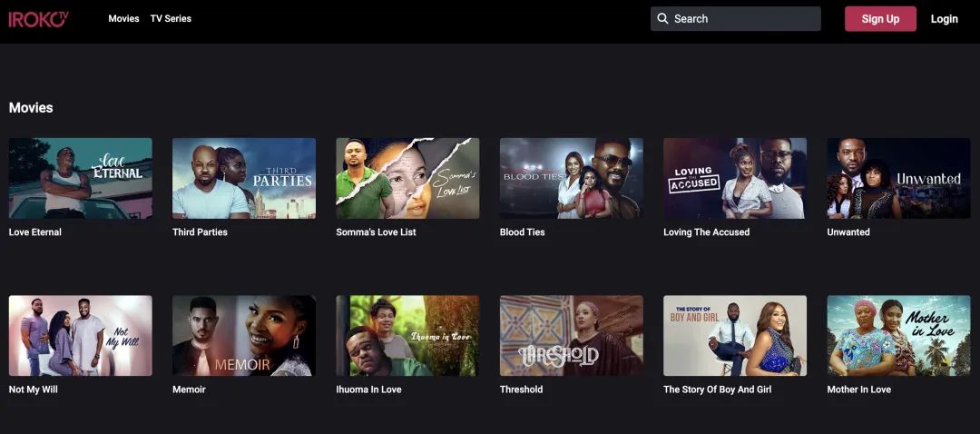Click the 'Threshold' title text
The height and width of the screenshot is (434, 980).
tap(521, 390)
